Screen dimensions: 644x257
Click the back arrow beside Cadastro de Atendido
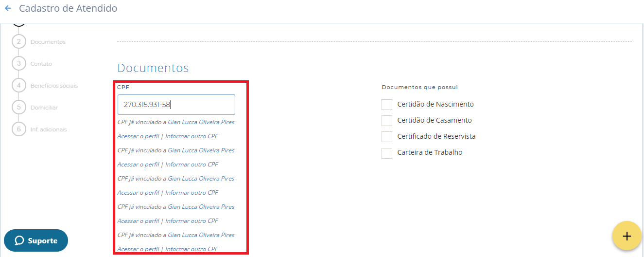[x=8, y=9]
